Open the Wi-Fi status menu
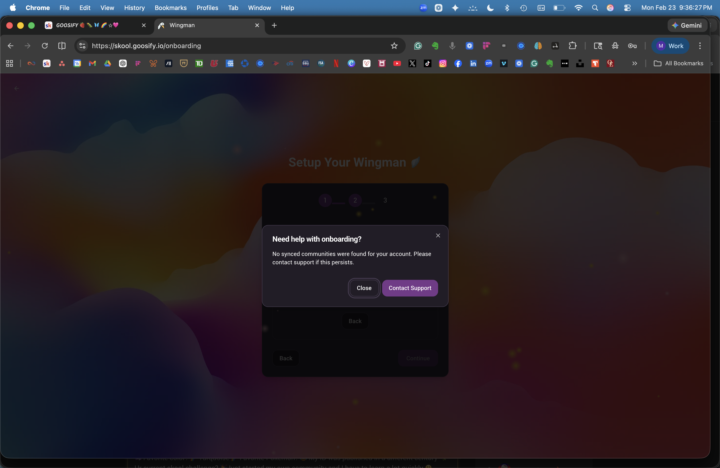The image size is (720, 468). point(579,8)
